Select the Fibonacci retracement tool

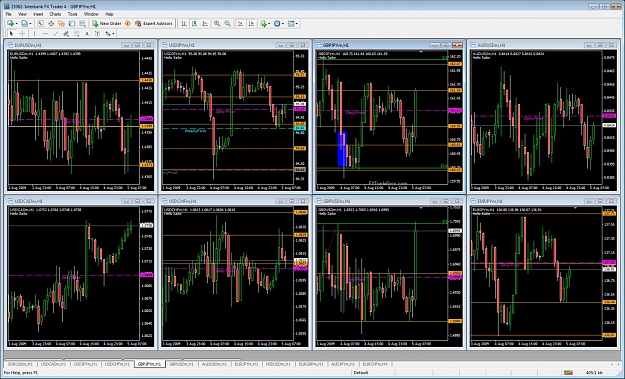point(76,33)
